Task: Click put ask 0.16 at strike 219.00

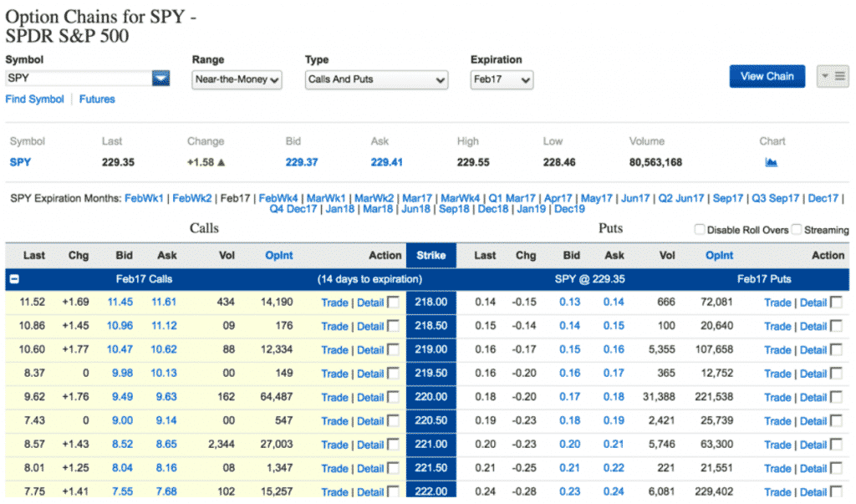Action: [x=614, y=349]
